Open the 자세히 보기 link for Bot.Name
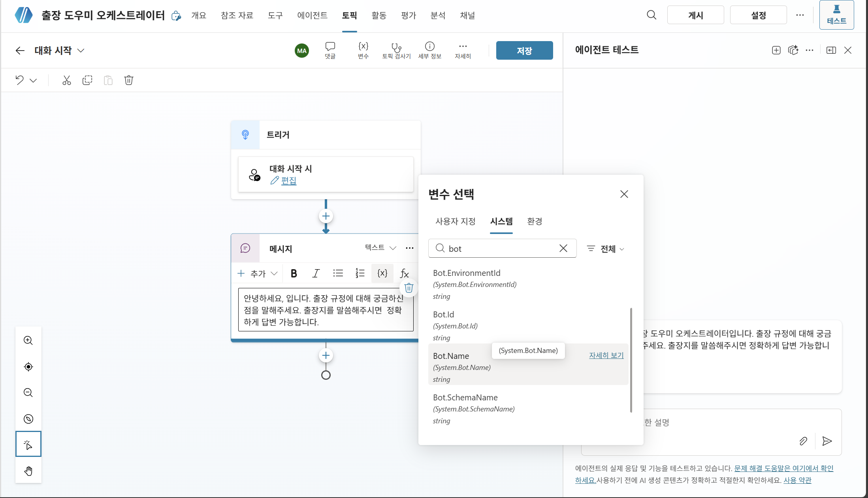Viewport: 868px width, 498px height. [606, 355]
